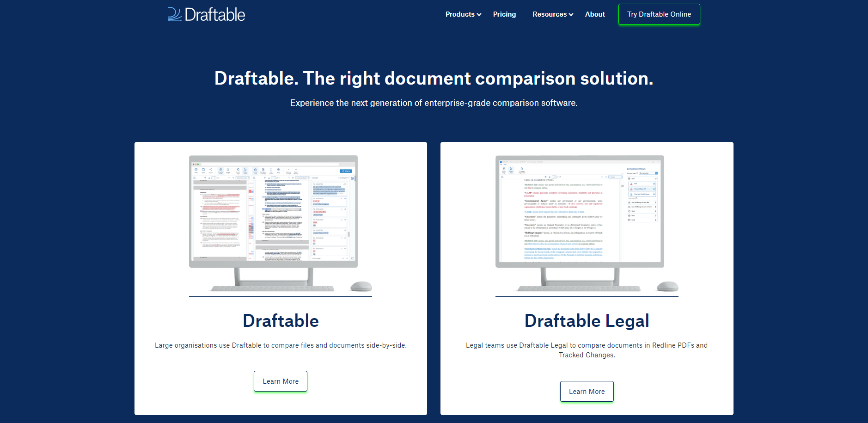Click the magnifier search icon in the viewer
The height and width of the screenshot is (423, 868).
[x=194, y=178]
